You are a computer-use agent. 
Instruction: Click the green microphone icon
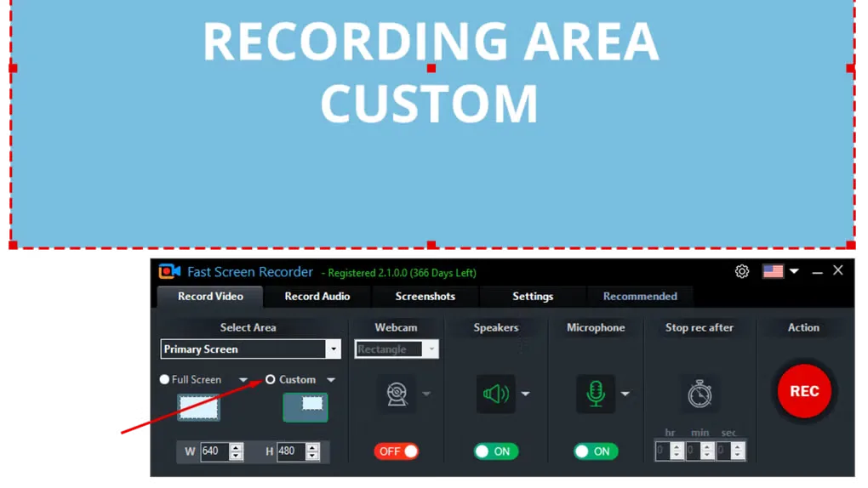(x=595, y=394)
